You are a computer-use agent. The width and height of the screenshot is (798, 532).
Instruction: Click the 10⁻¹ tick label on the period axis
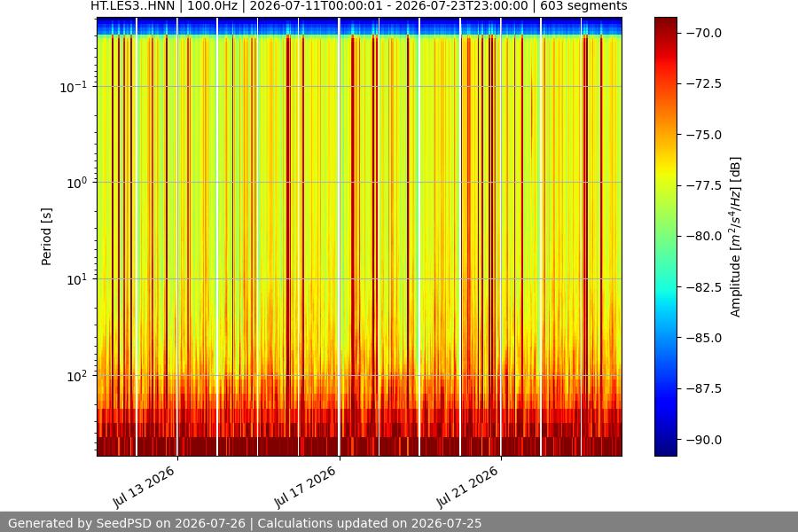coord(74,87)
